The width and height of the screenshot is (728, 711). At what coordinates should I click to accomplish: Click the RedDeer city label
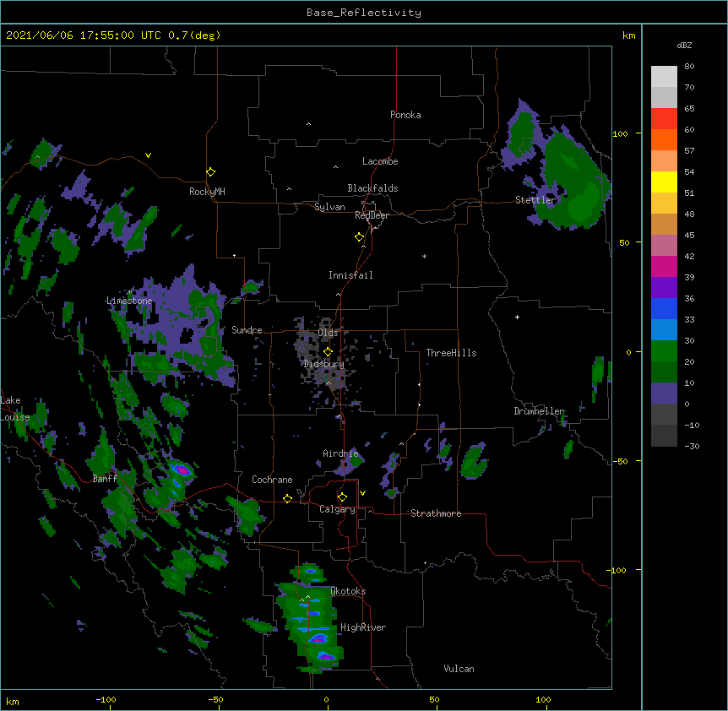(x=372, y=215)
